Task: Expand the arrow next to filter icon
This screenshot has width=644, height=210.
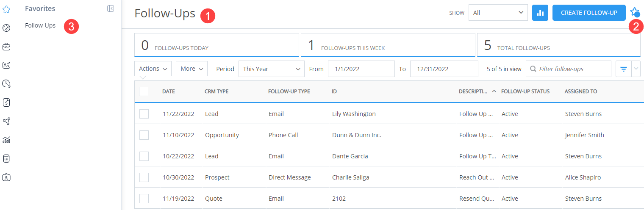Action: (636, 69)
